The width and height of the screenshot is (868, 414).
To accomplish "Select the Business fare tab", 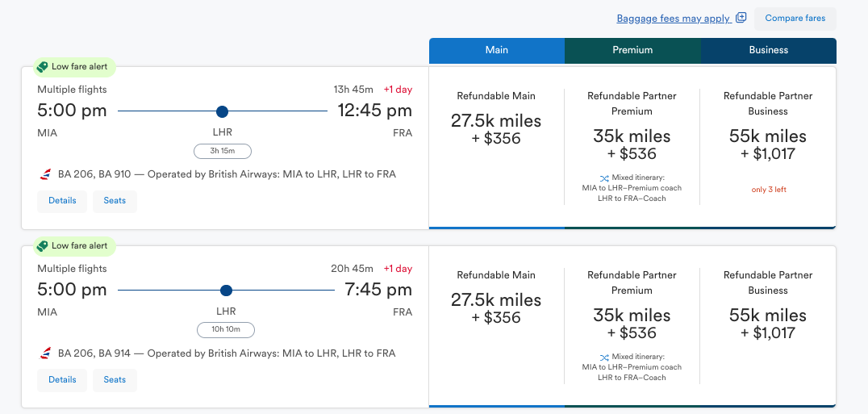I will click(x=768, y=50).
